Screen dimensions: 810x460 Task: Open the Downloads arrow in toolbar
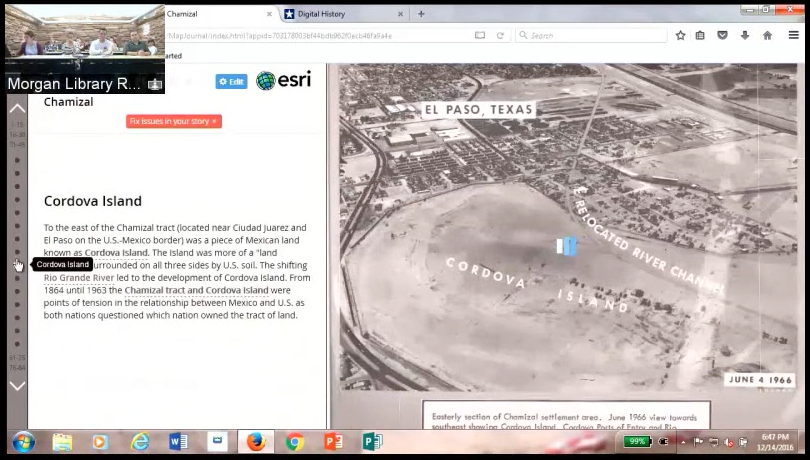[744, 35]
